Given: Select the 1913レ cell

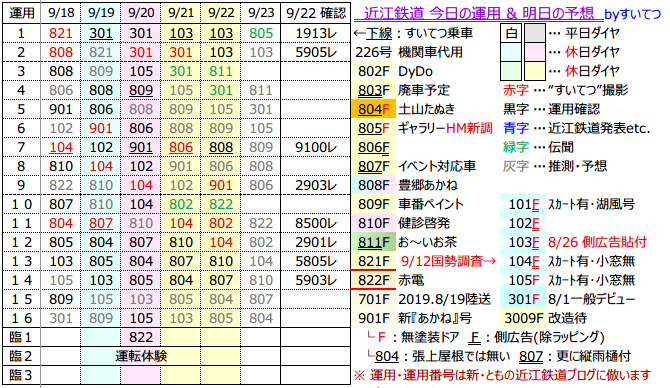Looking at the screenshot, I should point(315,33).
